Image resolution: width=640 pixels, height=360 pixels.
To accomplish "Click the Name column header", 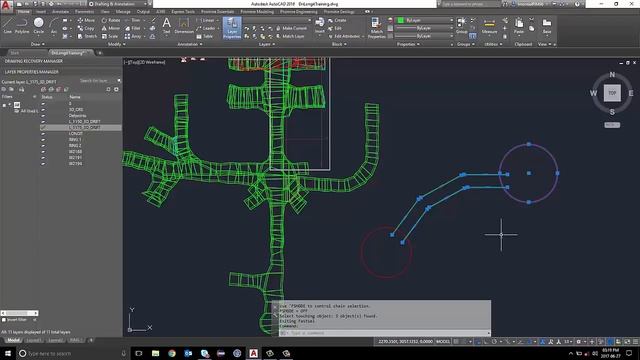I will click(75, 97).
